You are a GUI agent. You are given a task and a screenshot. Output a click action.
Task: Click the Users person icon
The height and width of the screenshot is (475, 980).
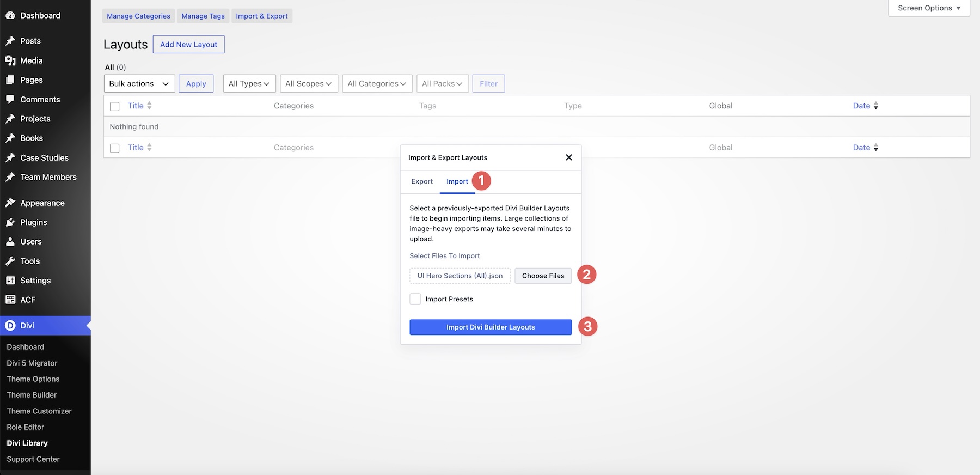click(10, 241)
